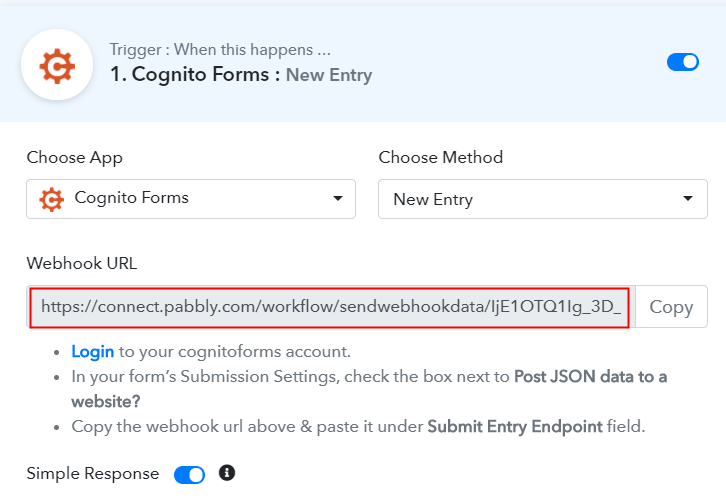Image resolution: width=726 pixels, height=499 pixels.
Task: Disable the trigger step toggle in the header
Action: coord(683,62)
